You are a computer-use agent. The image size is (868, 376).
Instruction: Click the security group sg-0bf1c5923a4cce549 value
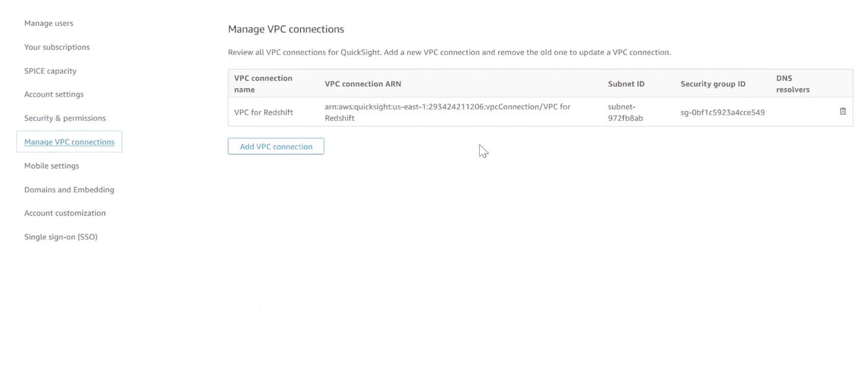click(x=722, y=113)
